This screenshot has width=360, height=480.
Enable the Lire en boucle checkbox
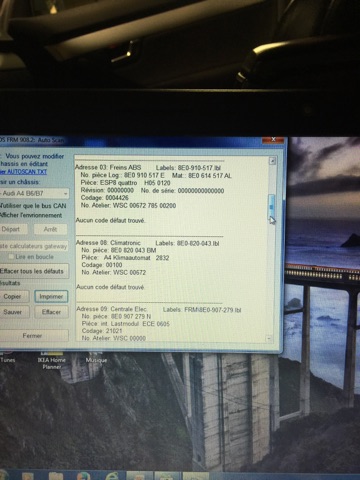coord(12,257)
